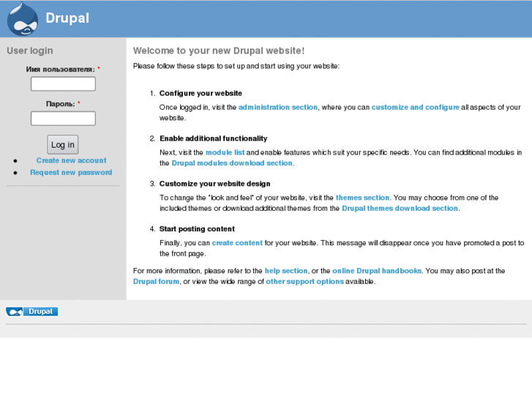Follow the customize and configure link
Screen dimensions: 532x399
coord(416,108)
